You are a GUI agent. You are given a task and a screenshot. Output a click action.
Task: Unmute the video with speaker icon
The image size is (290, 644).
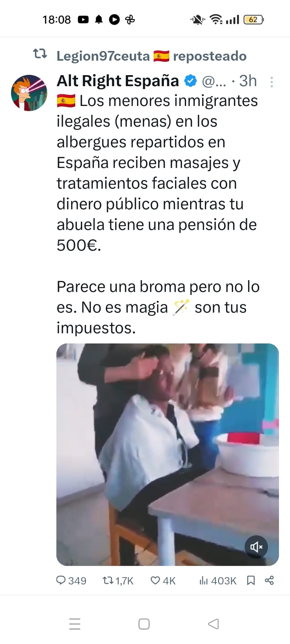coord(256,547)
